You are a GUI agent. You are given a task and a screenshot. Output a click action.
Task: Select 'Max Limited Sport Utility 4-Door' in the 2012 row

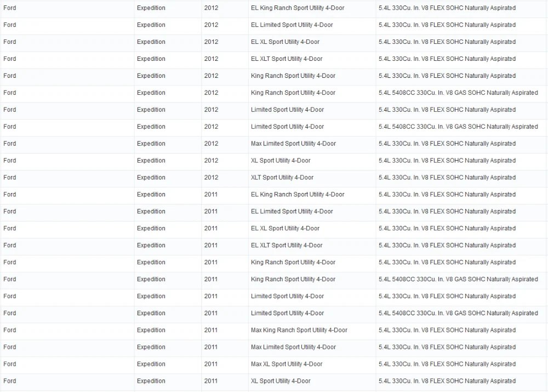click(x=293, y=144)
